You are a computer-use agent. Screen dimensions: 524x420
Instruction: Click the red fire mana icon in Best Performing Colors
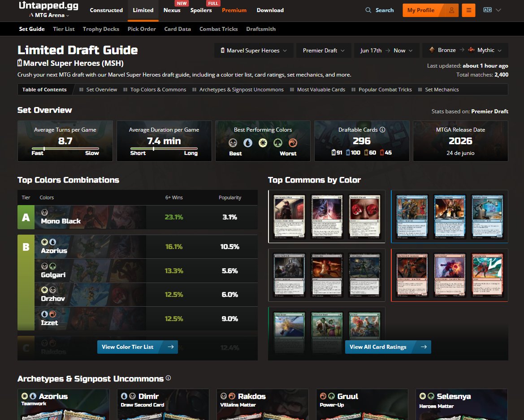(x=293, y=143)
